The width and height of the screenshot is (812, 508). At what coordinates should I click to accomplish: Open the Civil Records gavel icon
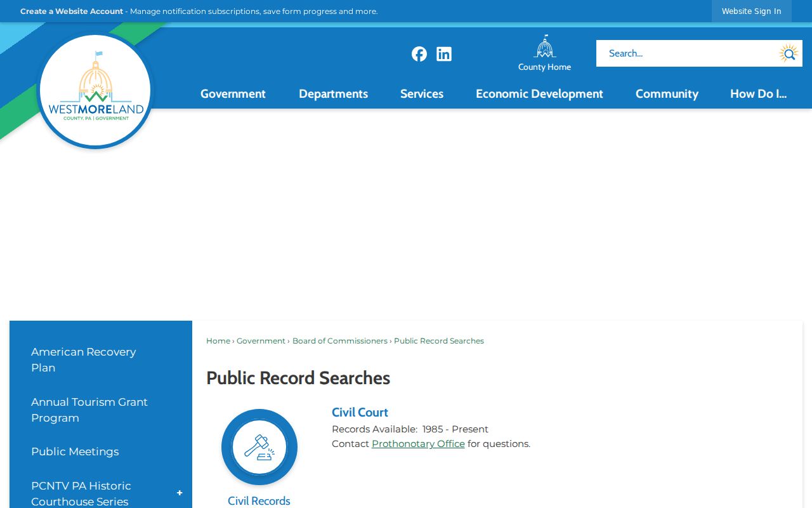point(259,447)
